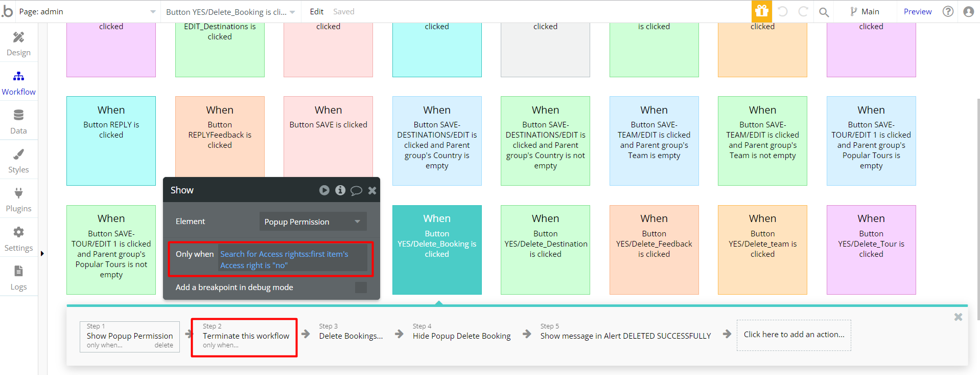Image resolution: width=980 pixels, height=375 pixels.
Task: Select SAVE-TOUR/EDIT 1 Popular Tours is empty event
Action: click(871, 141)
